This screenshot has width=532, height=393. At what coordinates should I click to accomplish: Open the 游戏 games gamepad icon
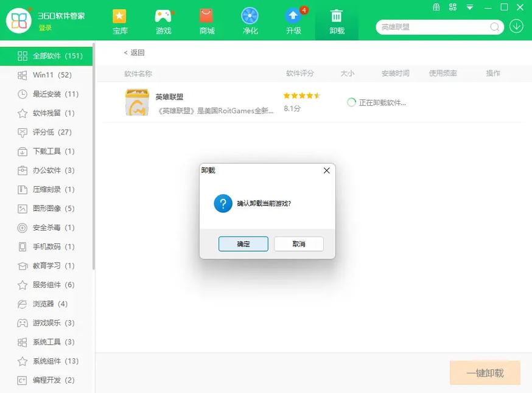pos(163,17)
